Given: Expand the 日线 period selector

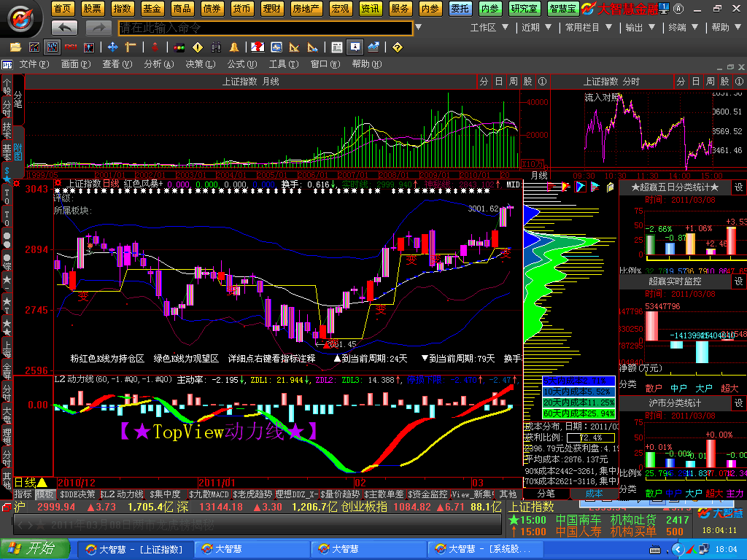Looking at the screenshot, I should 31,483.
